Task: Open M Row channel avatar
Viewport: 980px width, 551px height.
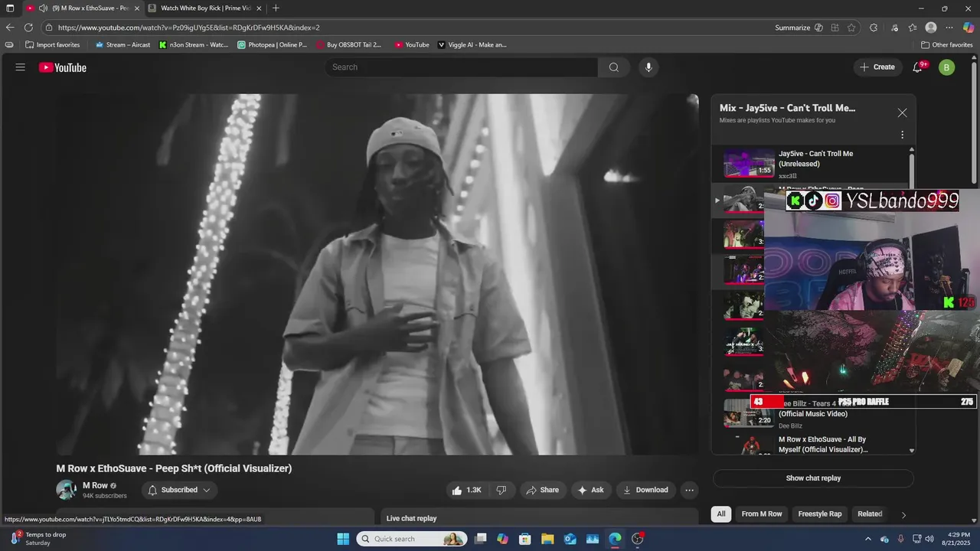Action: click(x=67, y=490)
